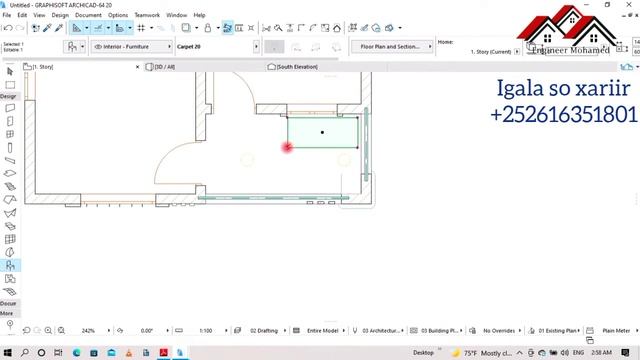Toggle the Grid Snap icon
This screenshot has width=640, height=360.
pos(141,28)
